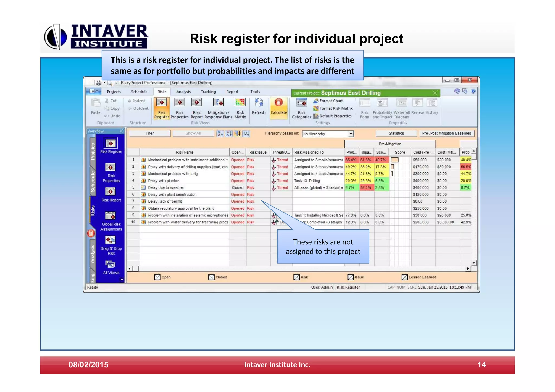Click the Risk Name column header
Viewport: 555px width, 392px height.
[x=185, y=152]
